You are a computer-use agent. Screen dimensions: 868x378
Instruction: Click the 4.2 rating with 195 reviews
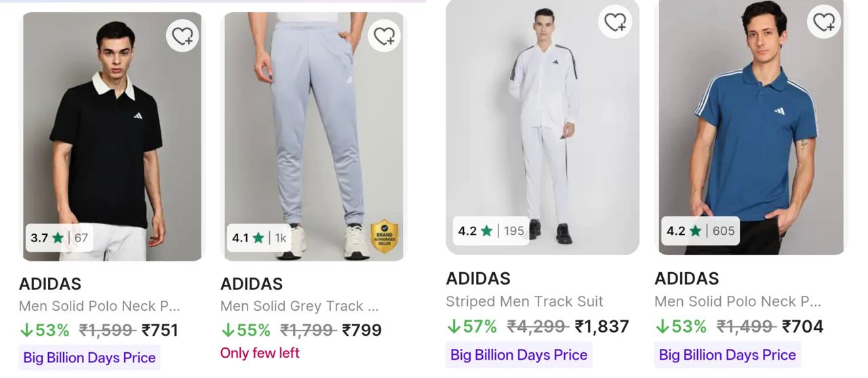pyautogui.click(x=492, y=231)
